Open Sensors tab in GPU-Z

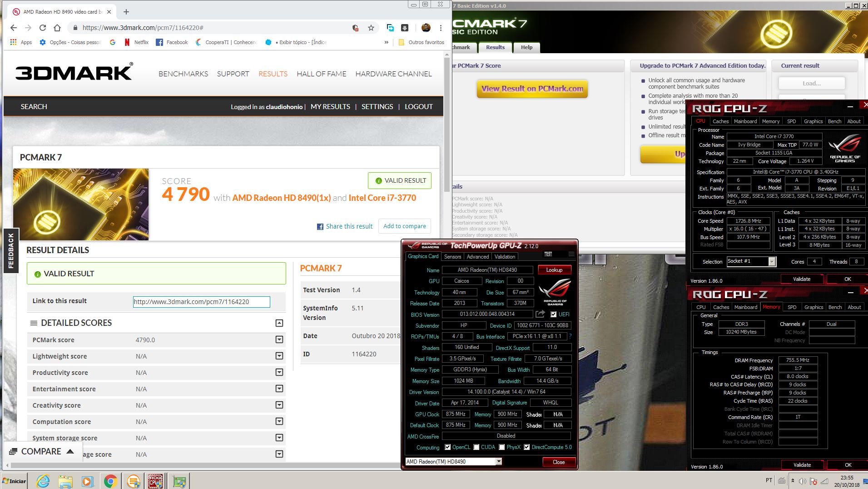452,257
